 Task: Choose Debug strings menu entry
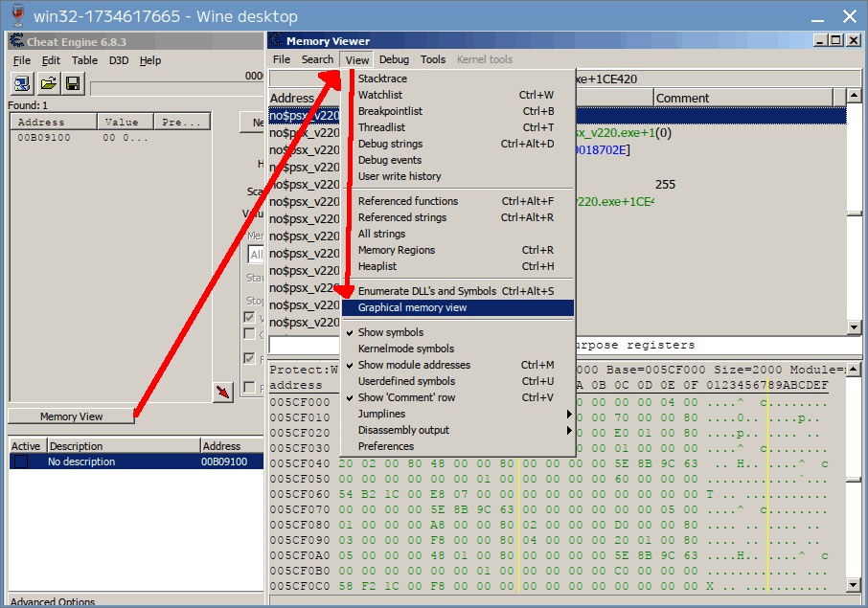coord(457,144)
